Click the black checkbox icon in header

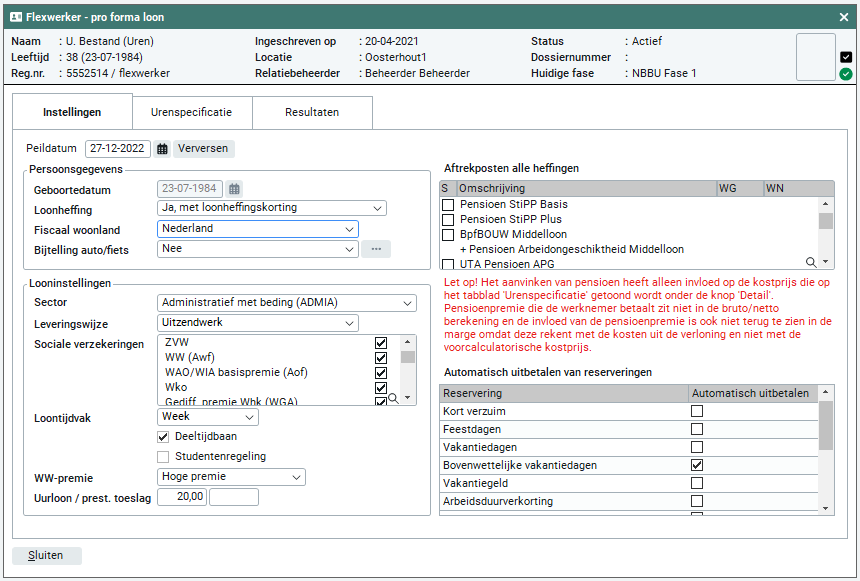(846, 57)
